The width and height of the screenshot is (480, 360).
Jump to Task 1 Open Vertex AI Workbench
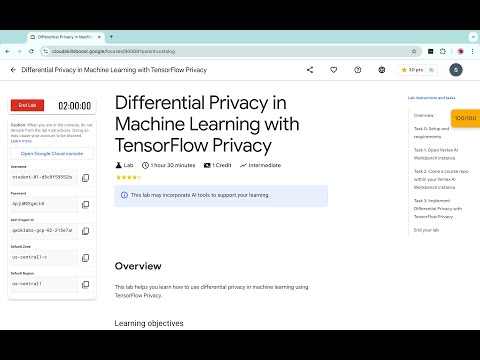tap(436, 154)
